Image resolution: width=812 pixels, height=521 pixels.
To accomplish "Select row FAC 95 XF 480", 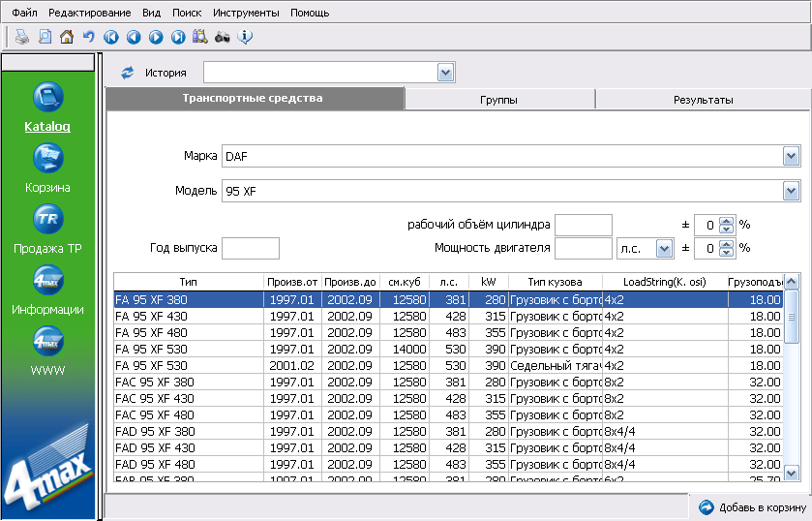I will point(448,415).
